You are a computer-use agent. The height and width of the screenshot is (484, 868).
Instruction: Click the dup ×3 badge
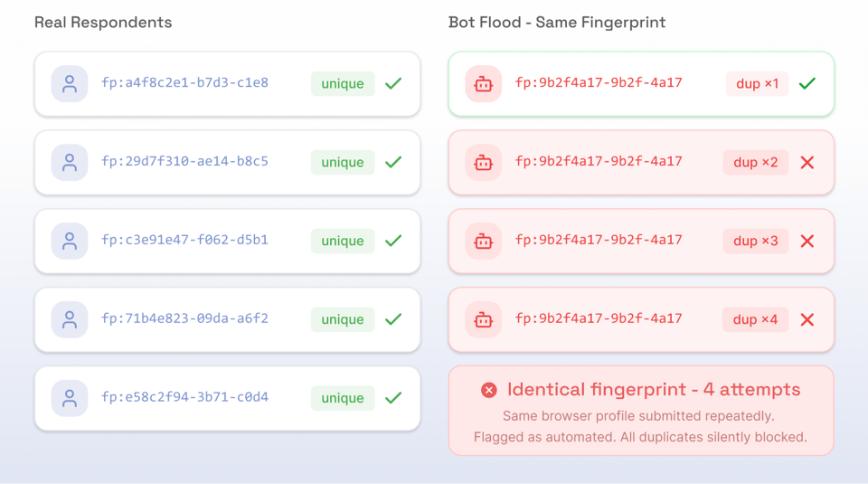(x=756, y=241)
